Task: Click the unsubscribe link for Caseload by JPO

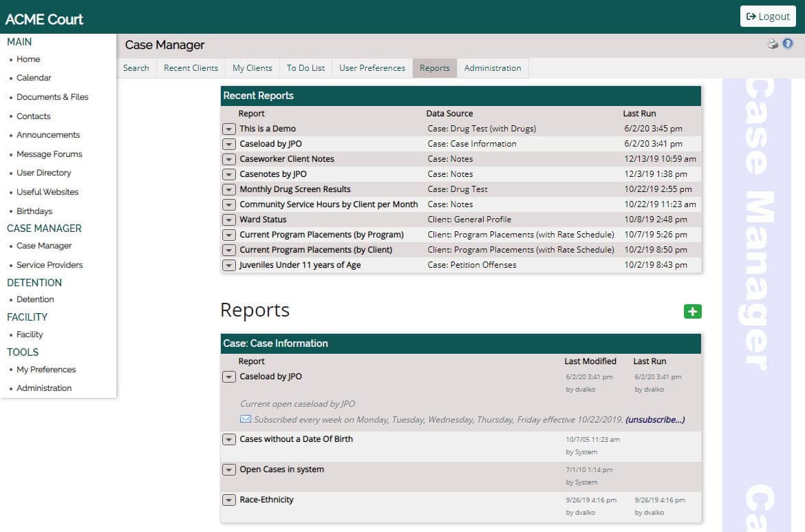Action: (x=655, y=420)
